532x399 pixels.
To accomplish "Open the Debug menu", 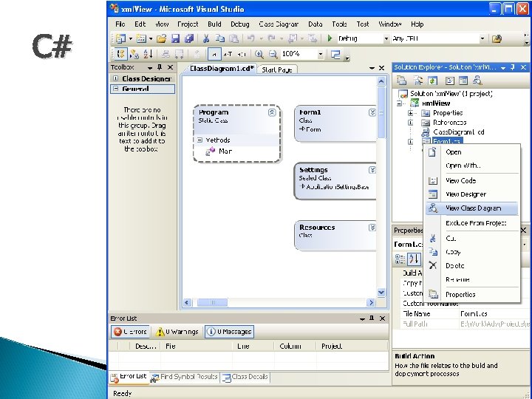I will click(x=240, y=24).
